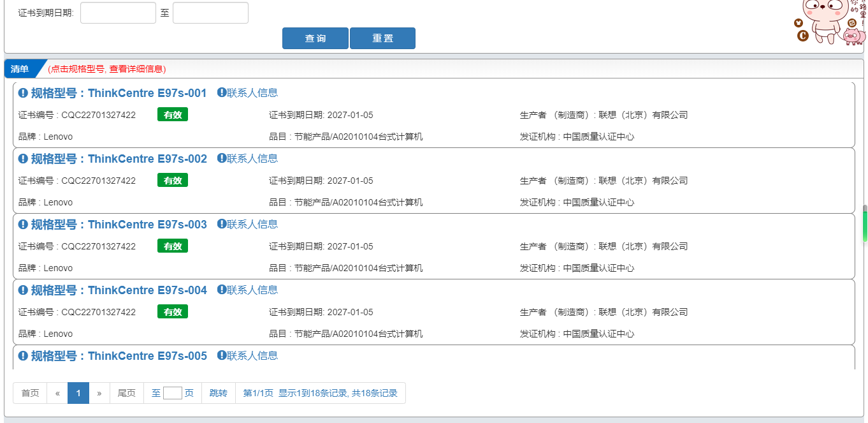The width and height of the screenshot is (868, 423).
Task: View 联系人信息 for E97s-002
Action: [x=252, y=158]
